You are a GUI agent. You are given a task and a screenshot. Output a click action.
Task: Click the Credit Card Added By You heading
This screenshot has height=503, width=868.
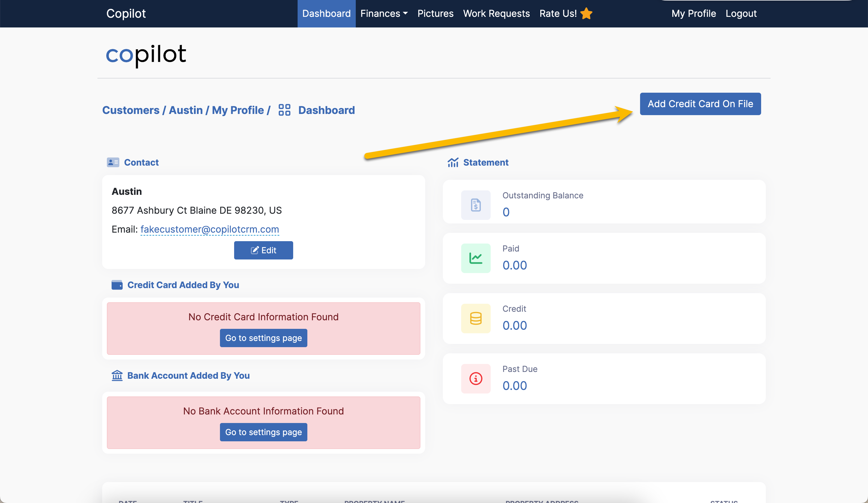[183, 285]
